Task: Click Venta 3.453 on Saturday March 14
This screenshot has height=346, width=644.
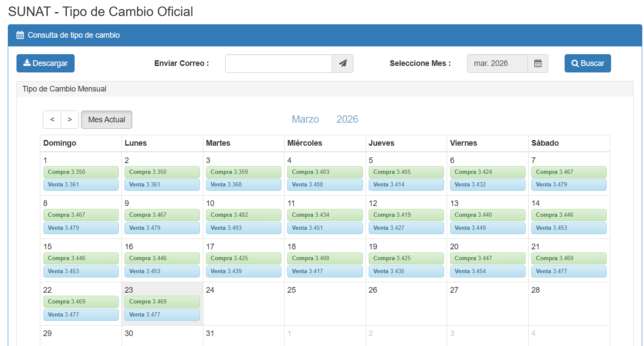Action: pos(569,228)
